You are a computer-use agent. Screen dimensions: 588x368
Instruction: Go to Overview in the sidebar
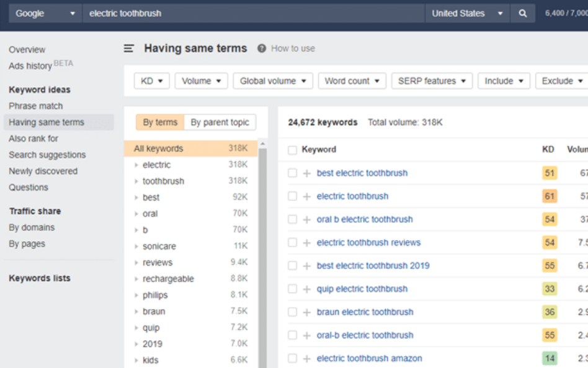[x=27, y=50]
